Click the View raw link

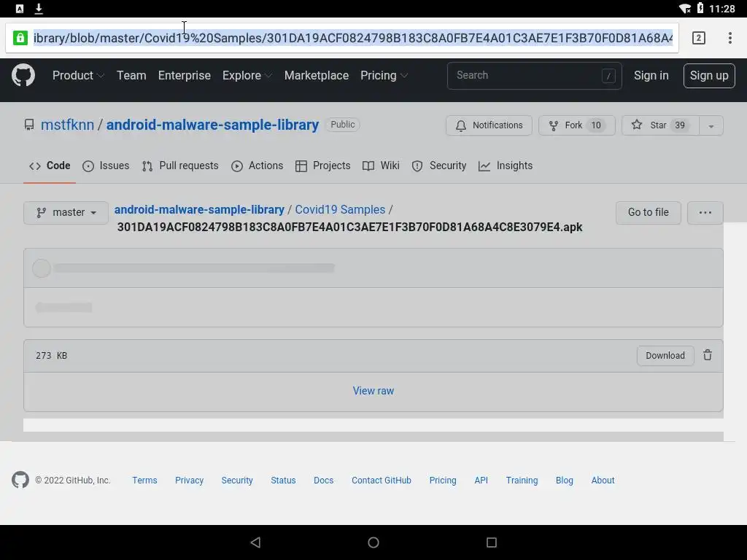point(373,391)
